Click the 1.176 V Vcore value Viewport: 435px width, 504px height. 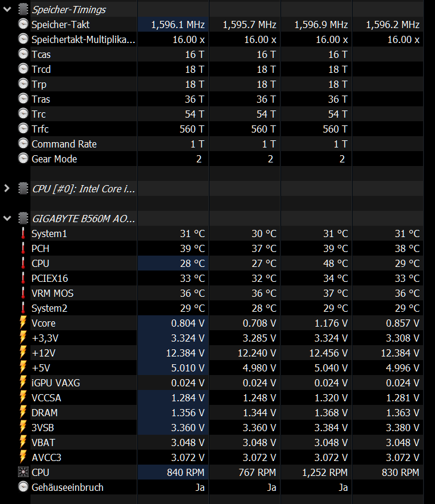point(331,323)
